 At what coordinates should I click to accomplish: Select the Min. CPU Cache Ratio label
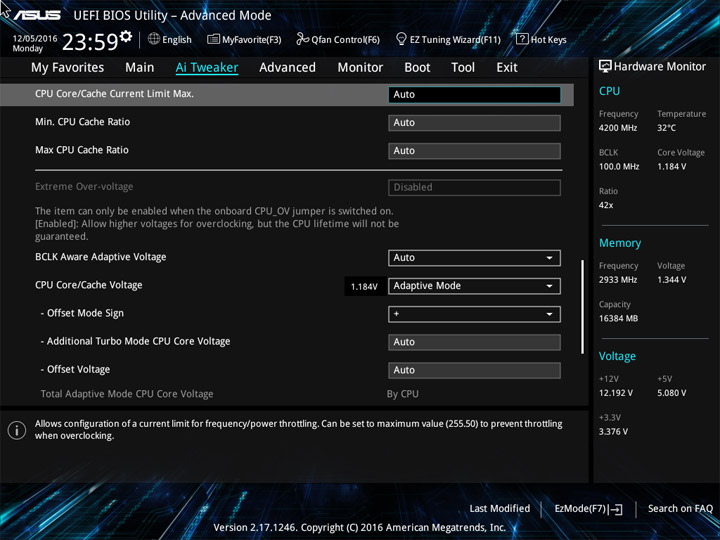pos(83,122)
